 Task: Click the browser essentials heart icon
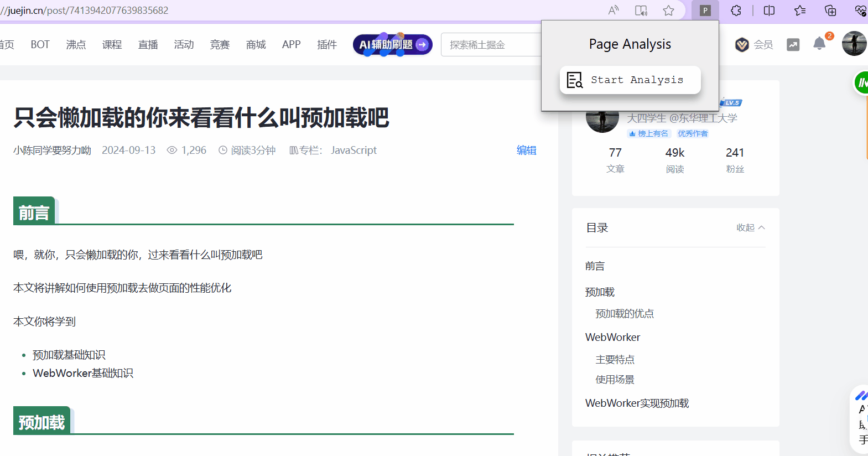pos(860,11)
